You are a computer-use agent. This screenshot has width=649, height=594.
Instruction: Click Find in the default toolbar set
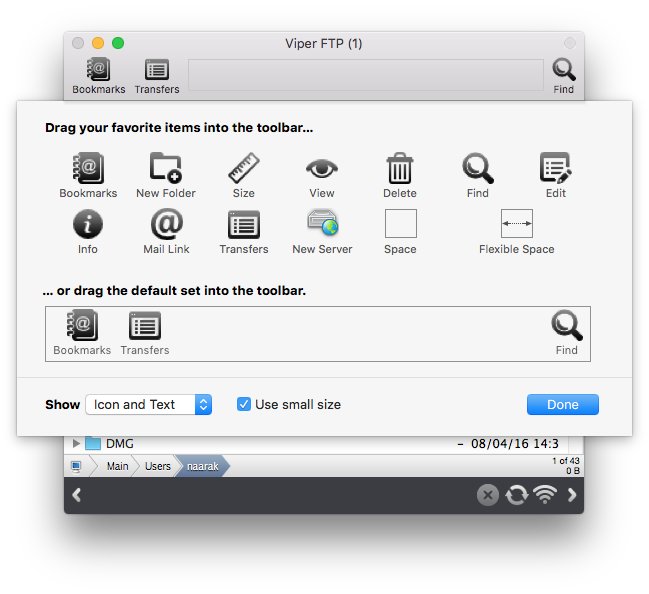coord(567,332)
